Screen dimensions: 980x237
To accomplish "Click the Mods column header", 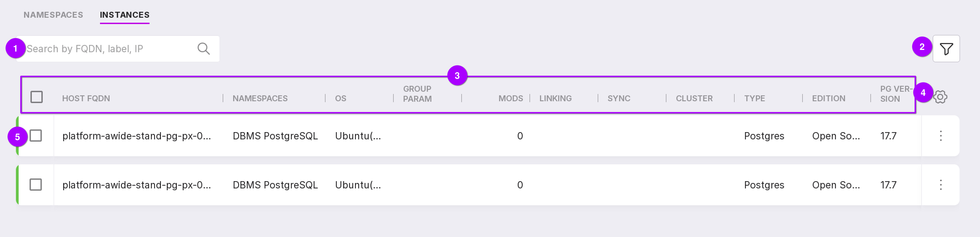I will coord(510,98).
